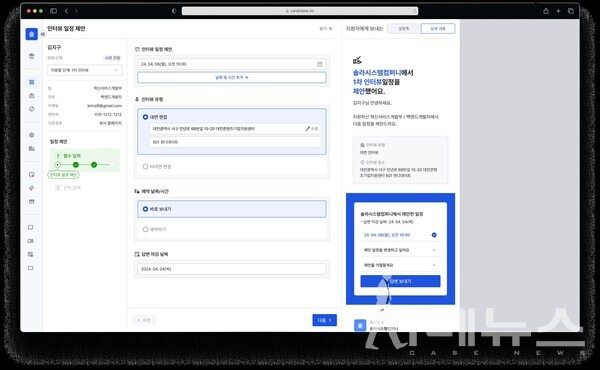
Task: Click the video camera icon in sidebar
Action: pyautogui.click(x=31, y=241)
